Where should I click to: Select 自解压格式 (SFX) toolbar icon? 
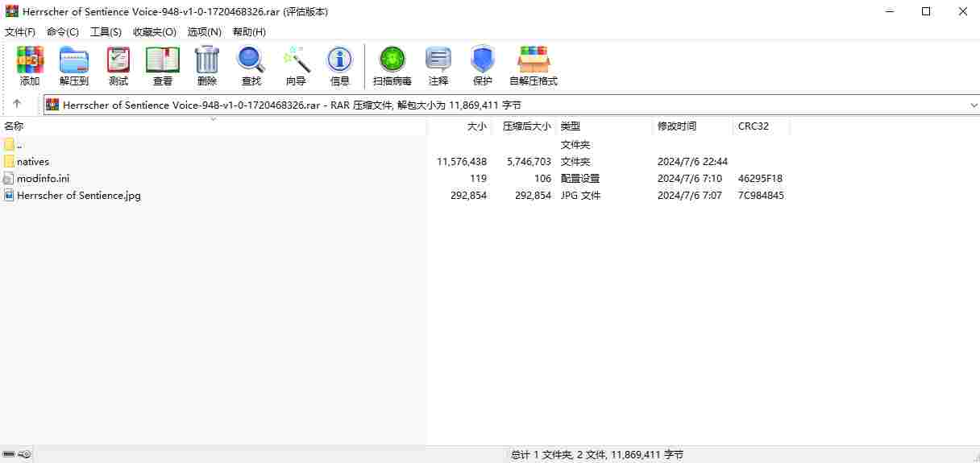pos(534,60)
